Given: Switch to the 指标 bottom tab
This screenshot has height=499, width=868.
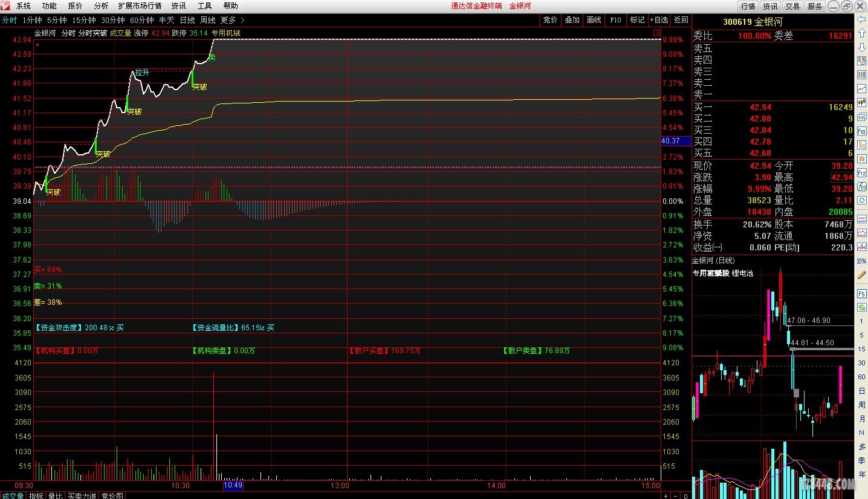Looking at the screenshot, I should coord(36,495).
